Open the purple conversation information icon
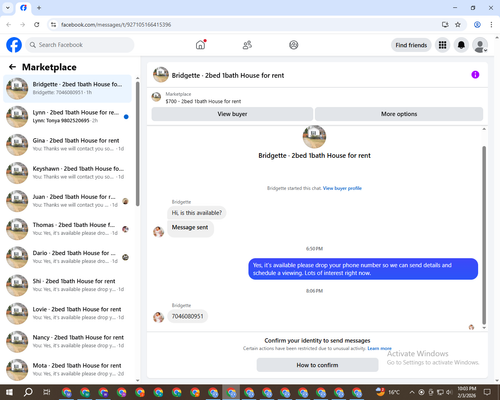500x400 pixels. 475,75
